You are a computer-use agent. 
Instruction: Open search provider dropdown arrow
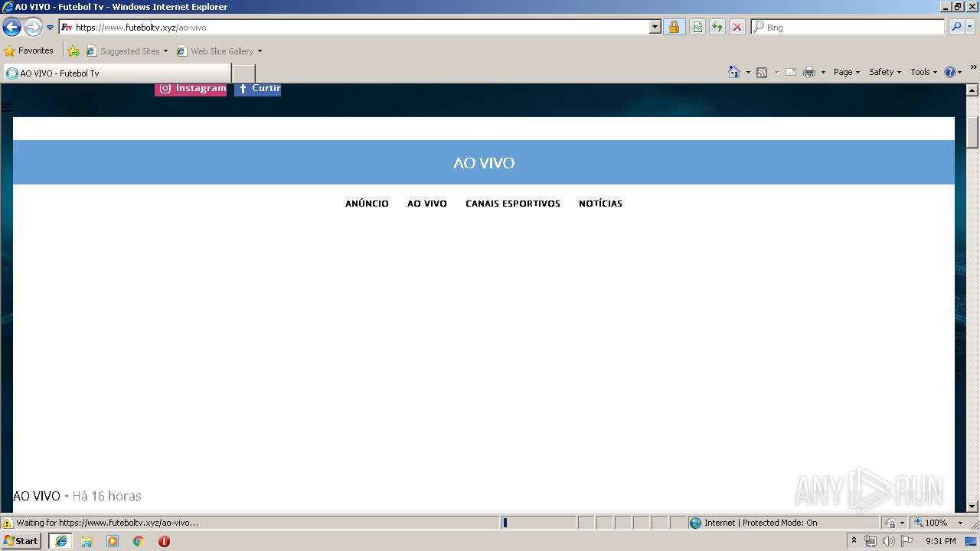click(970, 27)
